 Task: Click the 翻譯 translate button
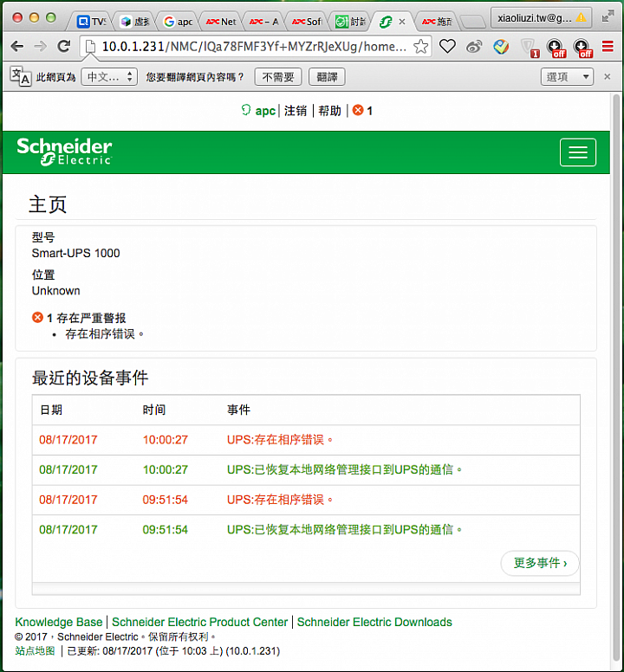pos(327,77)
